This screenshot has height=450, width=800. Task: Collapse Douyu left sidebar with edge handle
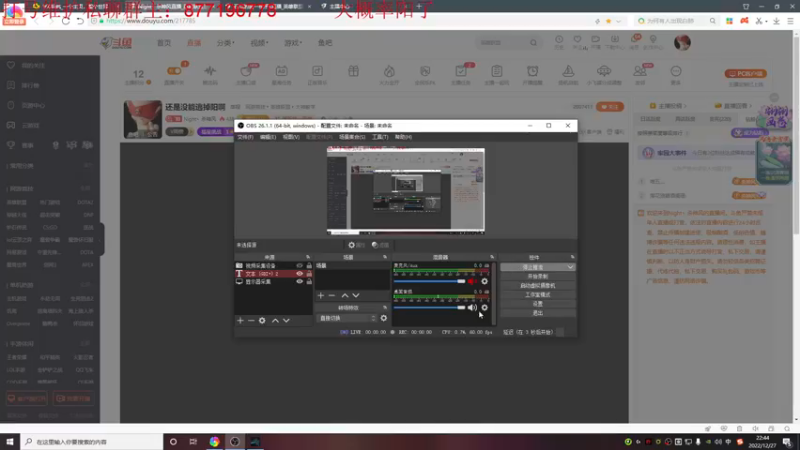[102, 239]
